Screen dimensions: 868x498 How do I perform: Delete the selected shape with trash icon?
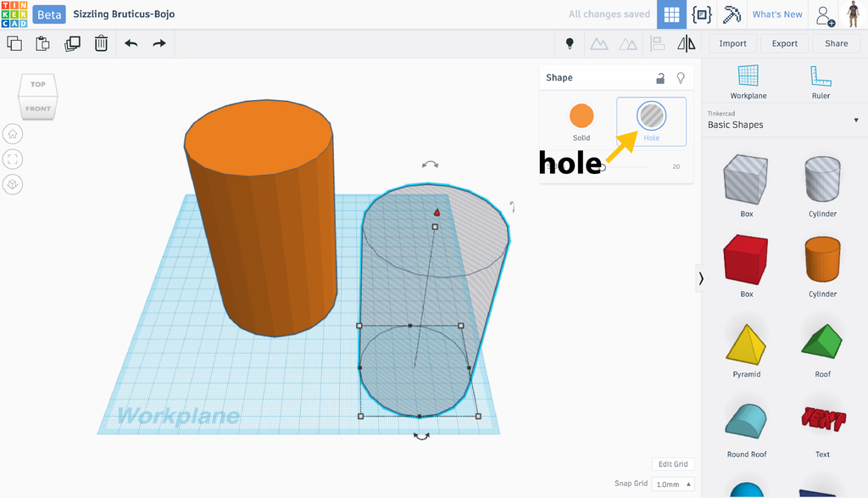[101, 43]
